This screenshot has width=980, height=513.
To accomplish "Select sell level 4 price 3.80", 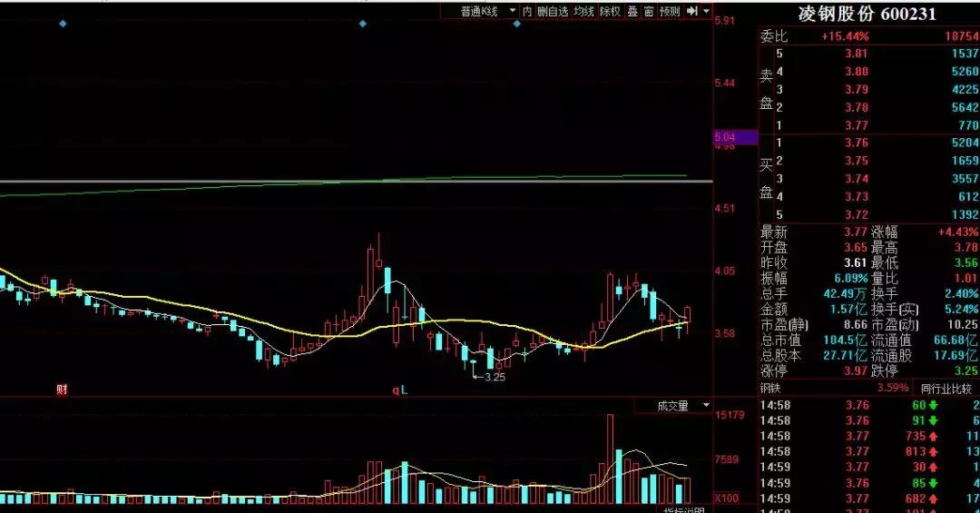I will (857, 72).
